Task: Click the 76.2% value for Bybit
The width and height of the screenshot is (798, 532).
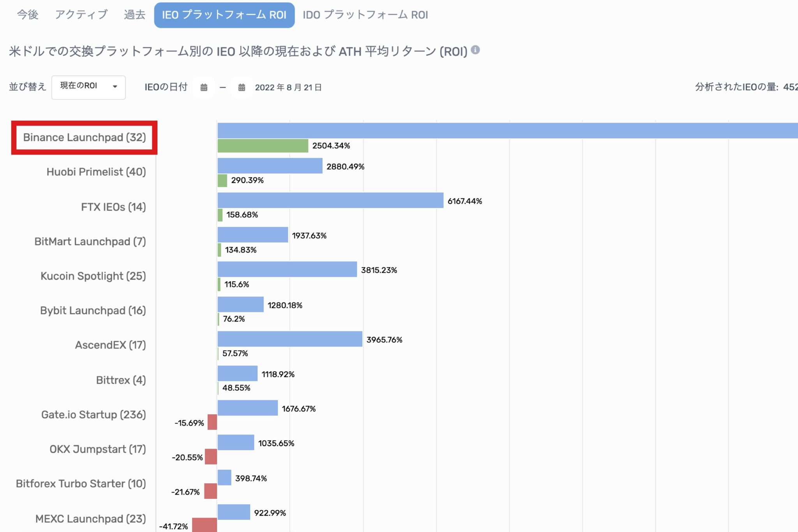Action: 234,319
